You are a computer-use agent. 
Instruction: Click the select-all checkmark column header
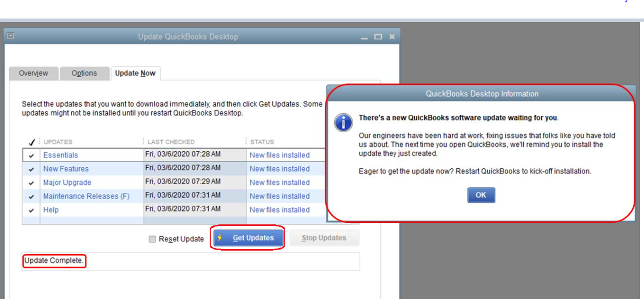(32, 142)
